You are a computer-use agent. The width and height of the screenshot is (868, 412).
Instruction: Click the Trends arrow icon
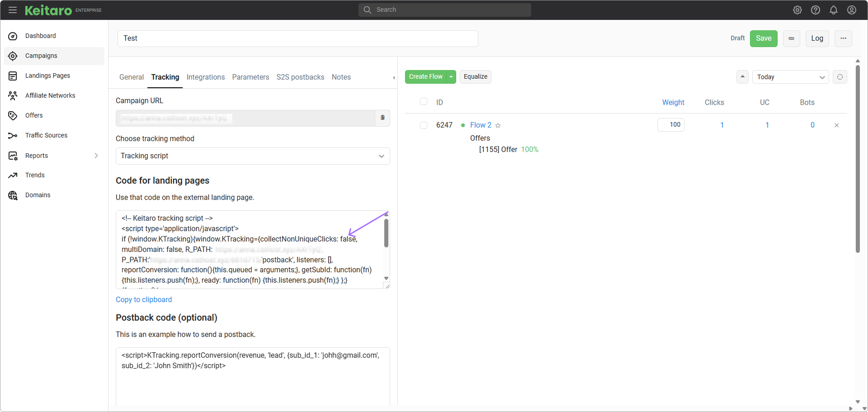13,175
